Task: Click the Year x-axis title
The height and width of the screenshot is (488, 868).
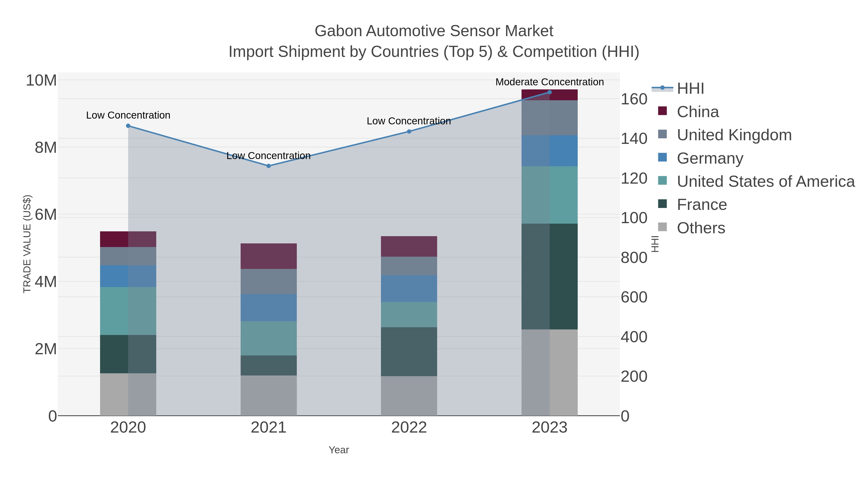Action: coord(339,450)
